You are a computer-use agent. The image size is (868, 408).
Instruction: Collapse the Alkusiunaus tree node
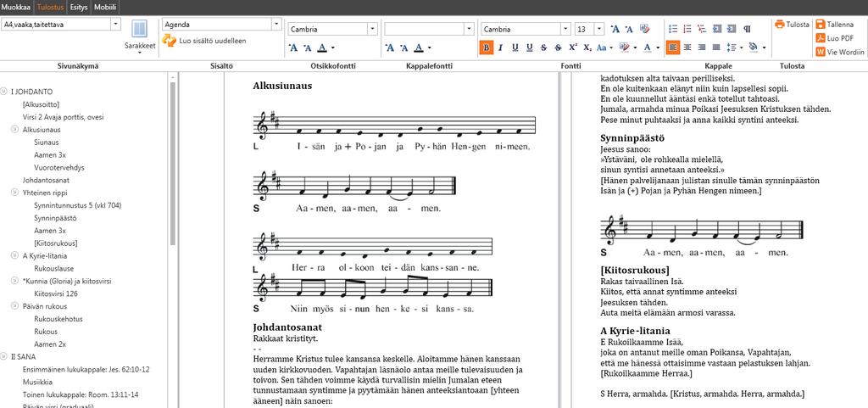[15, 130]
